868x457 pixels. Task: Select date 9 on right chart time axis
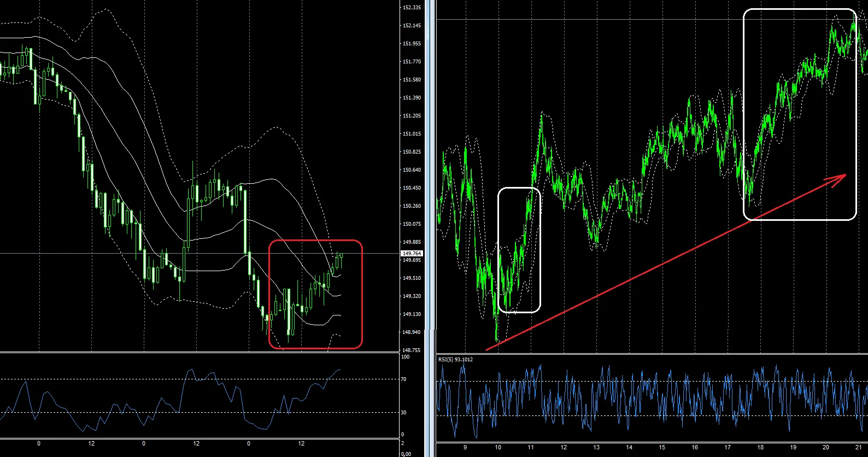tap(465, 447)
